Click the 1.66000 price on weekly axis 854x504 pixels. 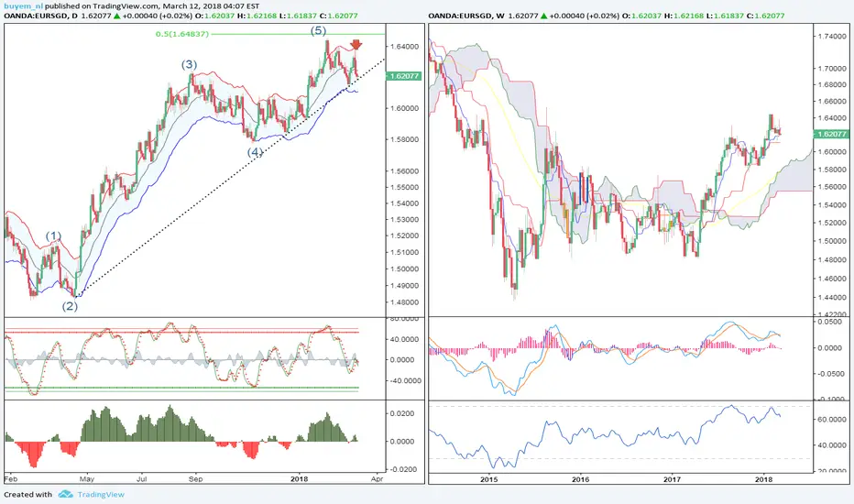pyautogui.click(x=833, y=102)
